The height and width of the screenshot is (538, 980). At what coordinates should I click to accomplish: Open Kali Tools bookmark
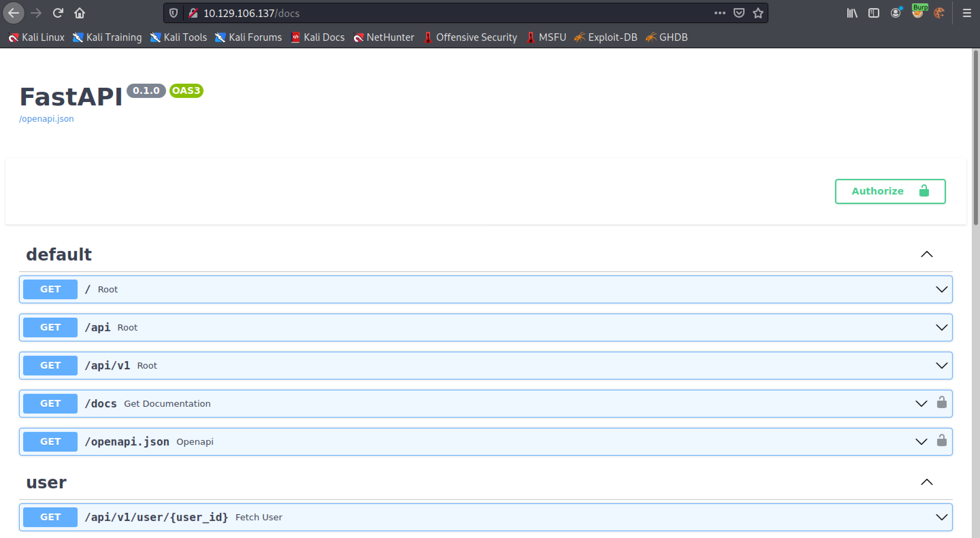[x=178, y=37]
